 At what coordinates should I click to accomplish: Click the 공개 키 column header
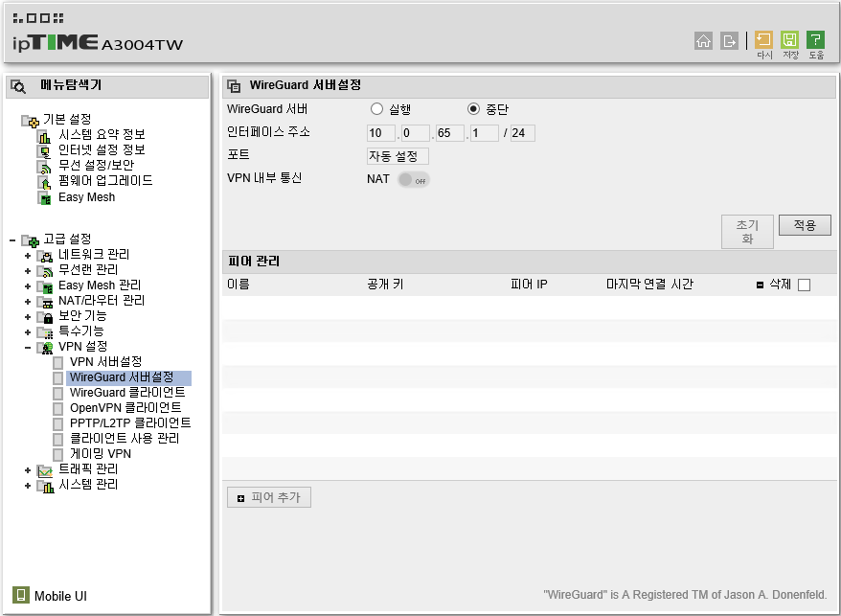[385, 285]
